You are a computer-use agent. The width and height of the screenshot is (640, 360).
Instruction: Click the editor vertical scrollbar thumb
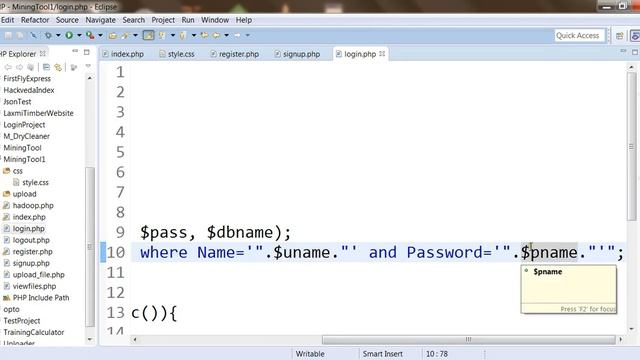[x=632, y=147]
